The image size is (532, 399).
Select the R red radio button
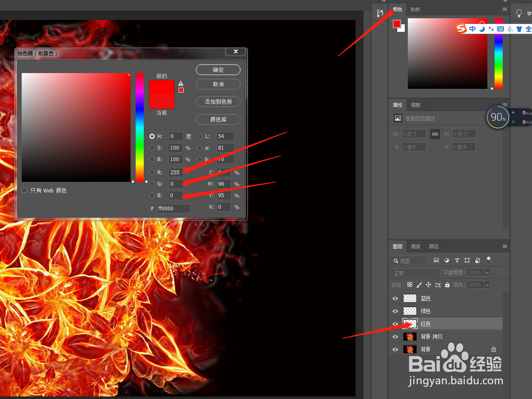pos(152,172)
